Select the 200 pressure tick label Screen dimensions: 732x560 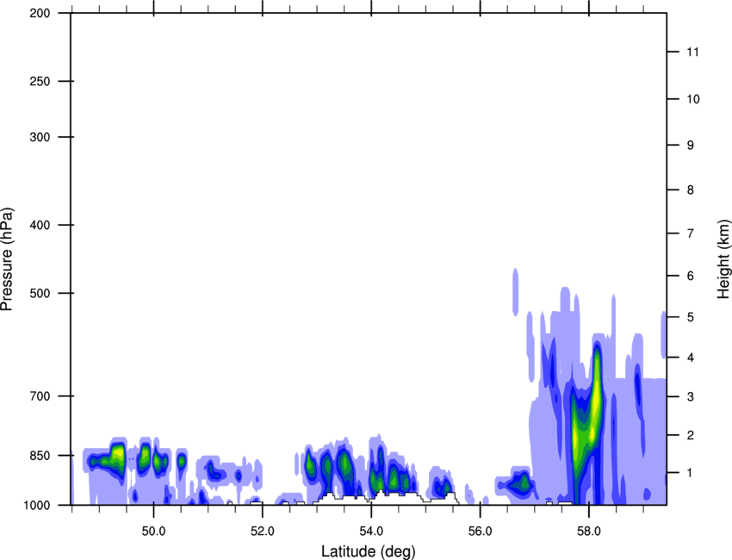[x=40, y=13]
